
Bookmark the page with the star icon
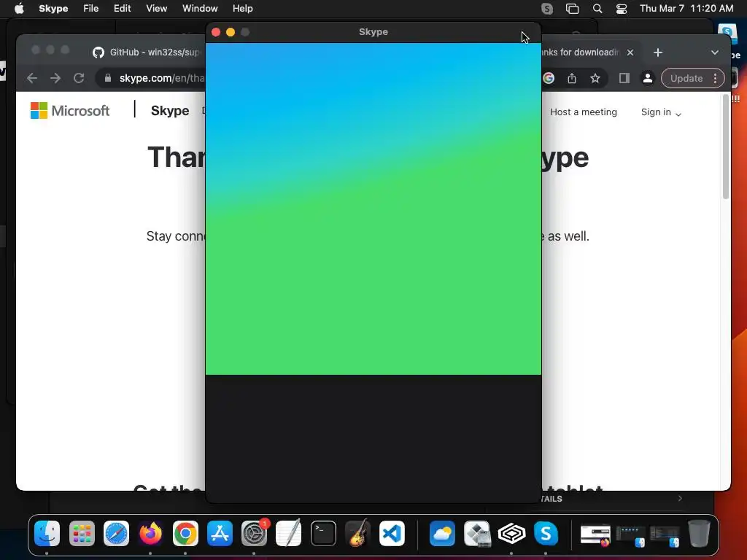tap(595, 78)
